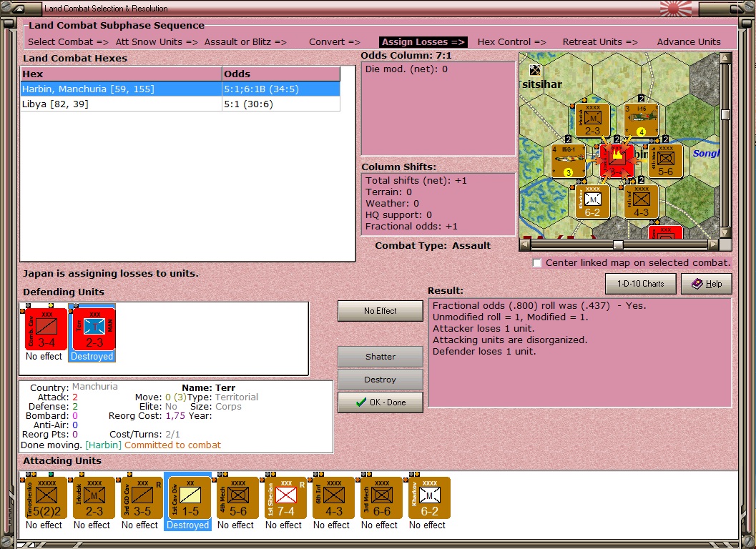Open the Help button
The width and height of the screenshot is (756, 549).
point(707,284)
